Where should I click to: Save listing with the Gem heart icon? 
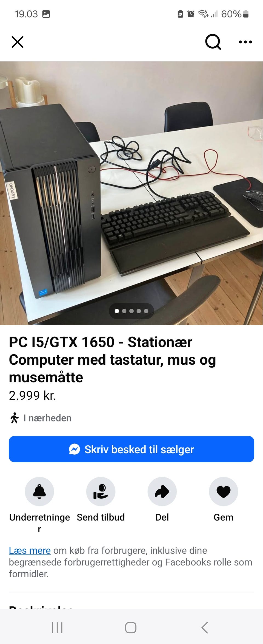[x=224, y=491]
